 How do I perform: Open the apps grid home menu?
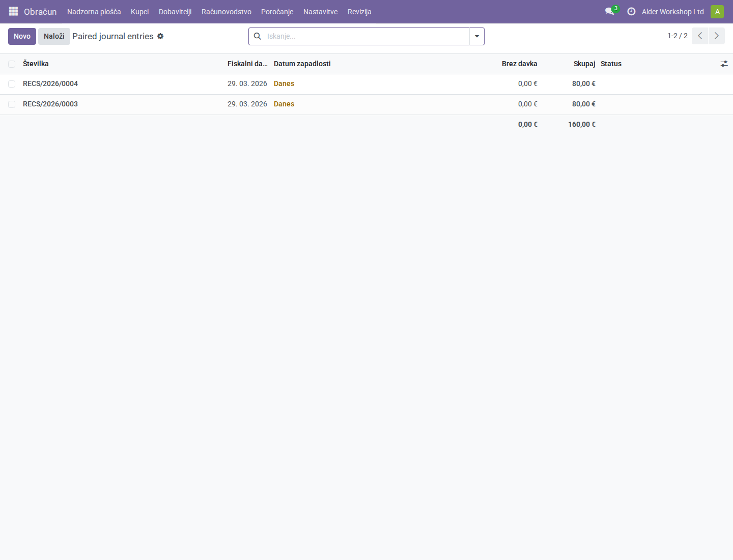point(14,11)
